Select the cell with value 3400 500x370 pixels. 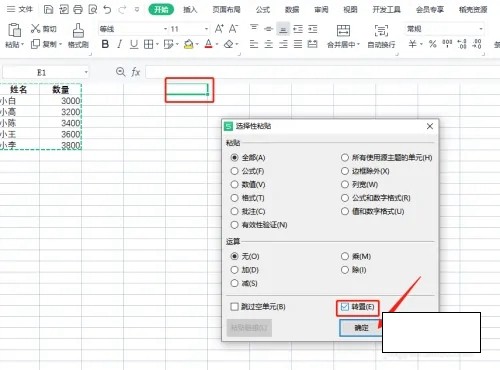tap(60, 123)
